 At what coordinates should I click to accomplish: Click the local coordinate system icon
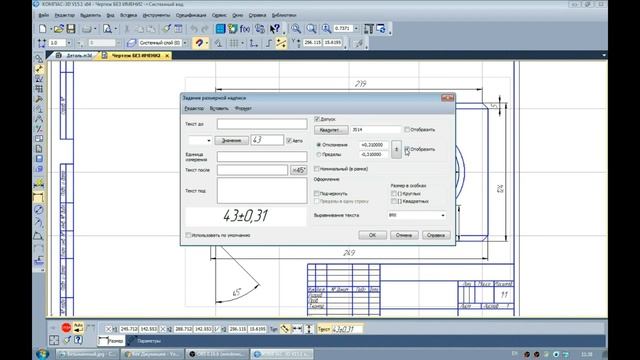click(x=254, y=43)
